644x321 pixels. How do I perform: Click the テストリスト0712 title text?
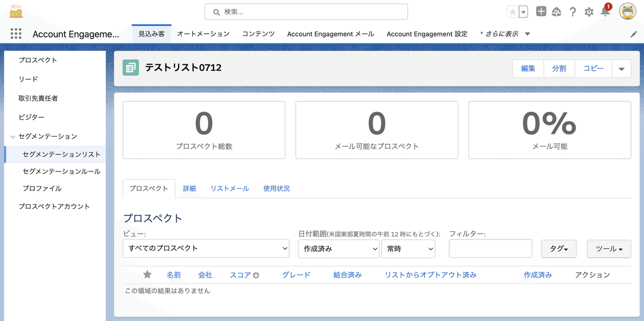coord(183,68)
